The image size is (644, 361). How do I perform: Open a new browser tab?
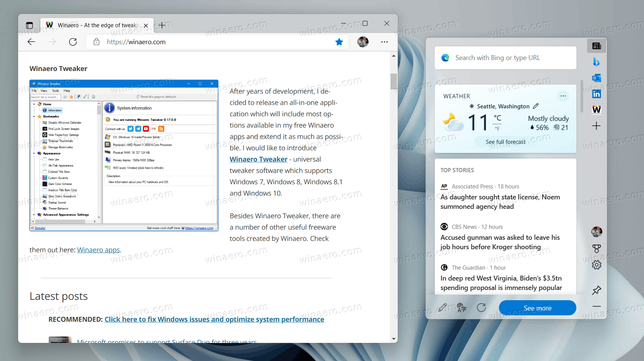[162, 25]
